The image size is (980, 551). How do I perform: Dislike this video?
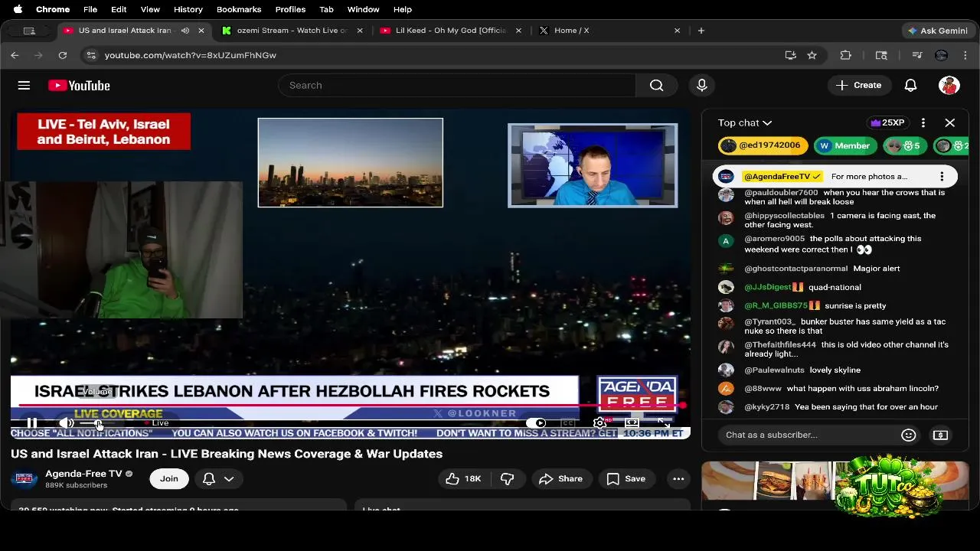[507, 479]
